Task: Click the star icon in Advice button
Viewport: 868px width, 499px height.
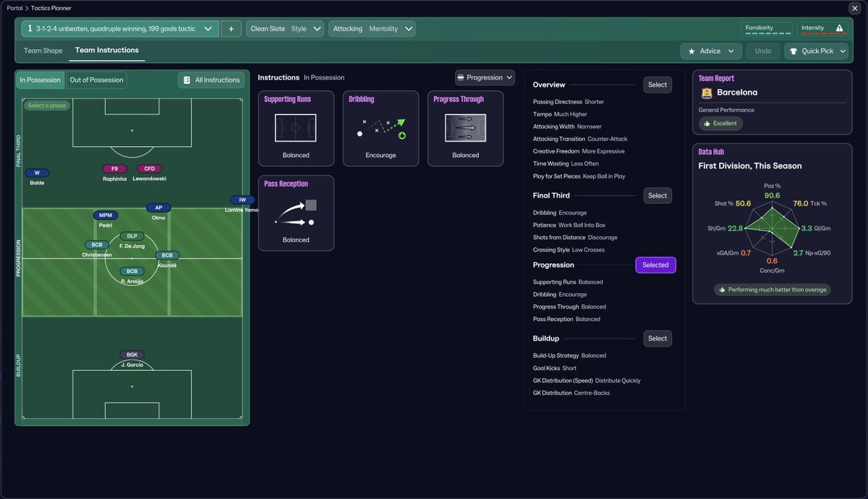Action: pos(692,51)
